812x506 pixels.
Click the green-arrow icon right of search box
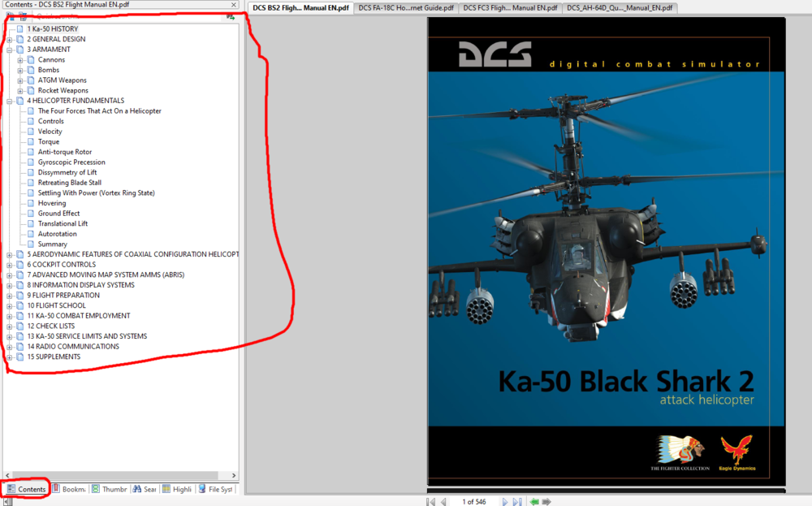point(231,16)
